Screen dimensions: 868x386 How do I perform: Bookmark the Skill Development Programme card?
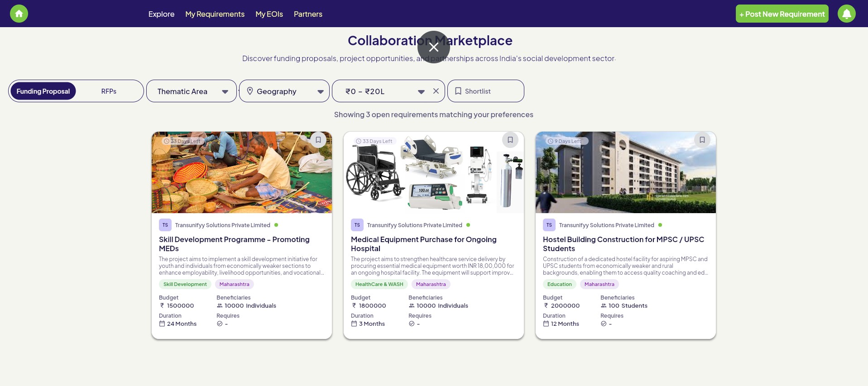[318, 140]
